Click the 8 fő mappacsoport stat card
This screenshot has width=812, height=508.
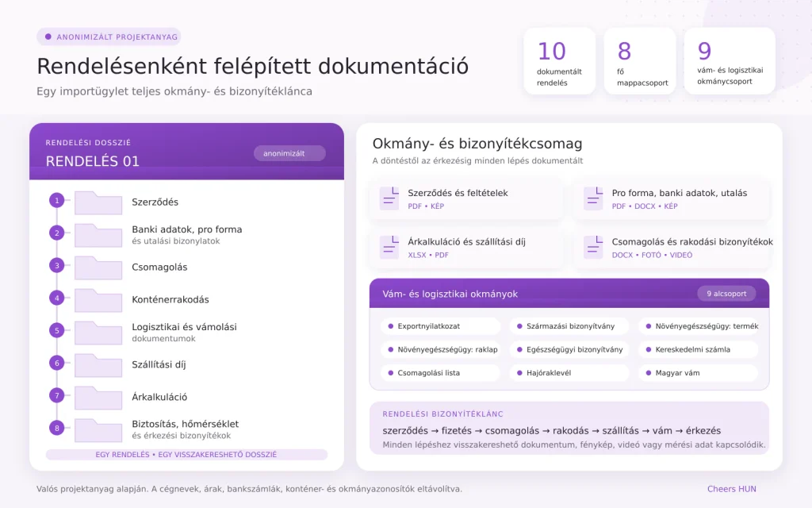tap(640, 61)
